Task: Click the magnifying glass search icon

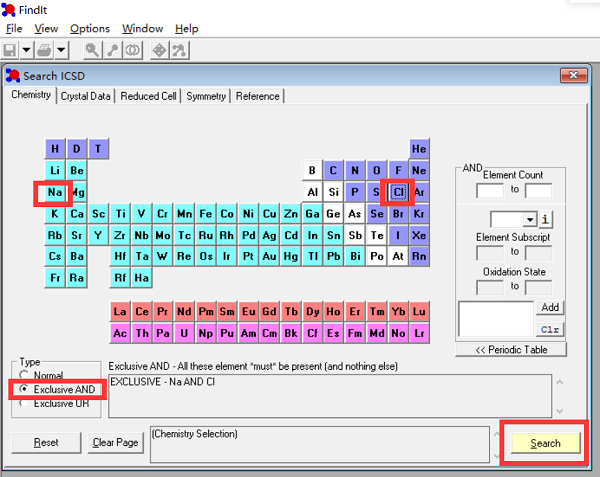Action: [x=92, y=50]
